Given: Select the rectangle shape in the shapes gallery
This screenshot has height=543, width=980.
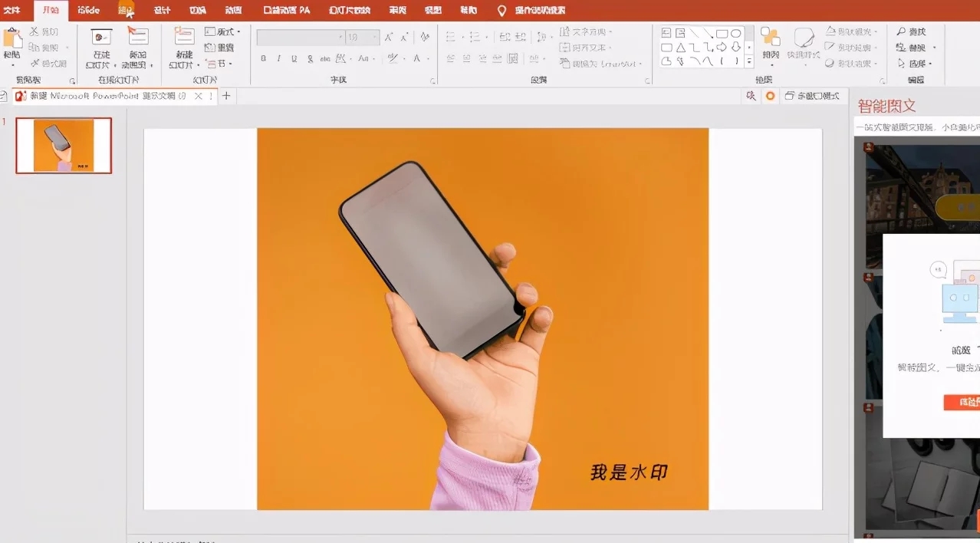Looking at the screenshot, I should (x=722, y=34).
